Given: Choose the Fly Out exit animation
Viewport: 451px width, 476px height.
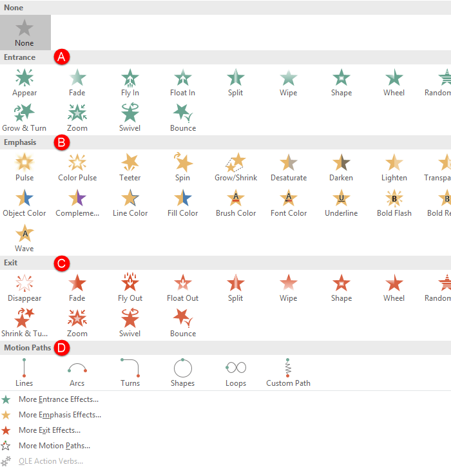Looking at the screenshot, I should (x=130, y=288).
